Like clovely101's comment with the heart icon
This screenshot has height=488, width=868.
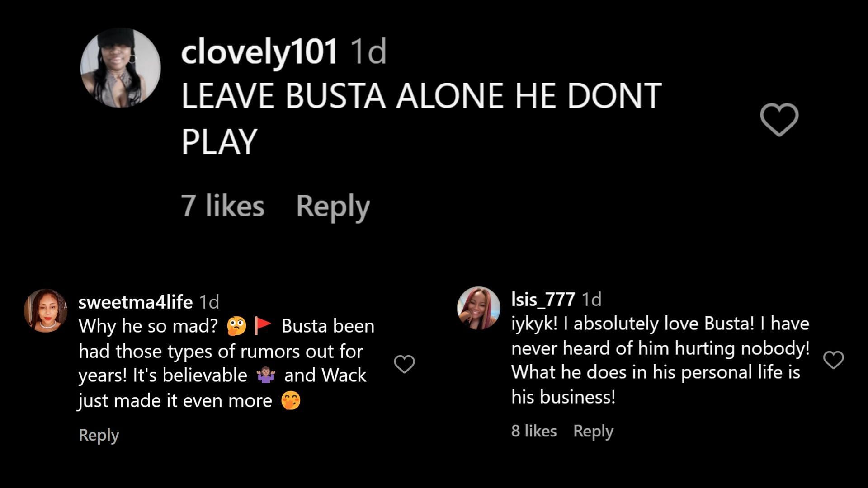[779, 119]
